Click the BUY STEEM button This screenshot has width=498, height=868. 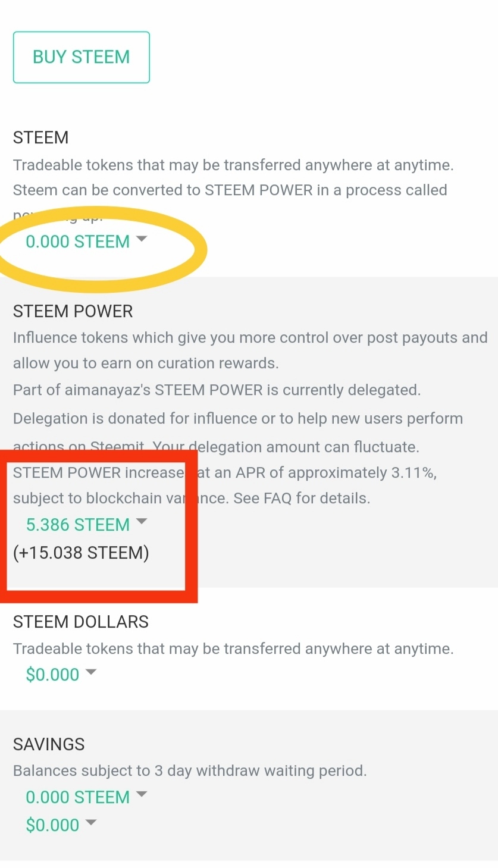coord(82,57)
